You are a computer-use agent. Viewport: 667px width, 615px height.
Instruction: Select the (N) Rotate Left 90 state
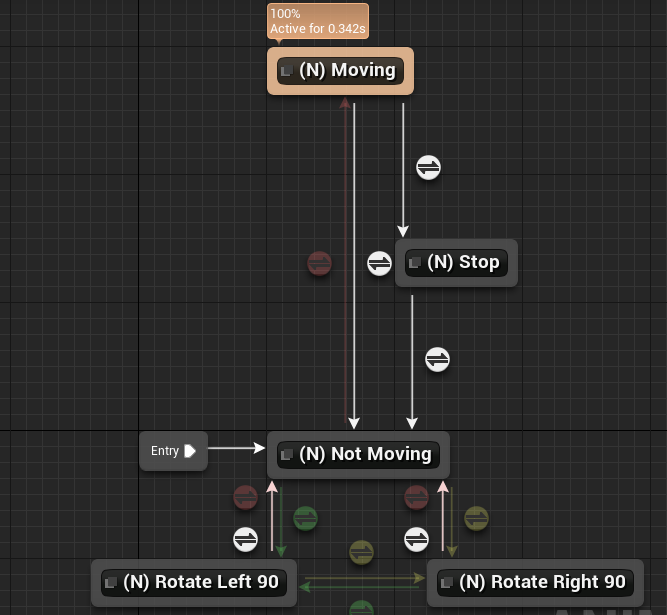[x=194, y=582]
